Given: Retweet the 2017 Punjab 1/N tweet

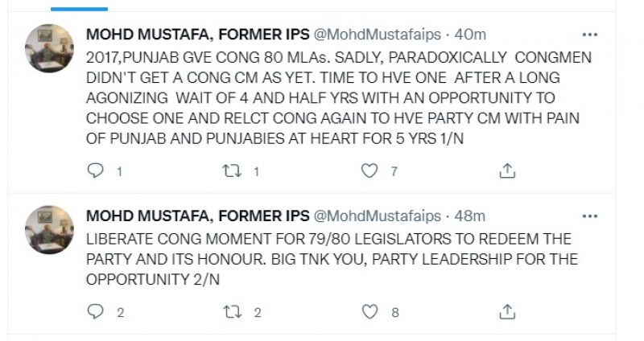Looking at the screenshot, I should point(233,170).
